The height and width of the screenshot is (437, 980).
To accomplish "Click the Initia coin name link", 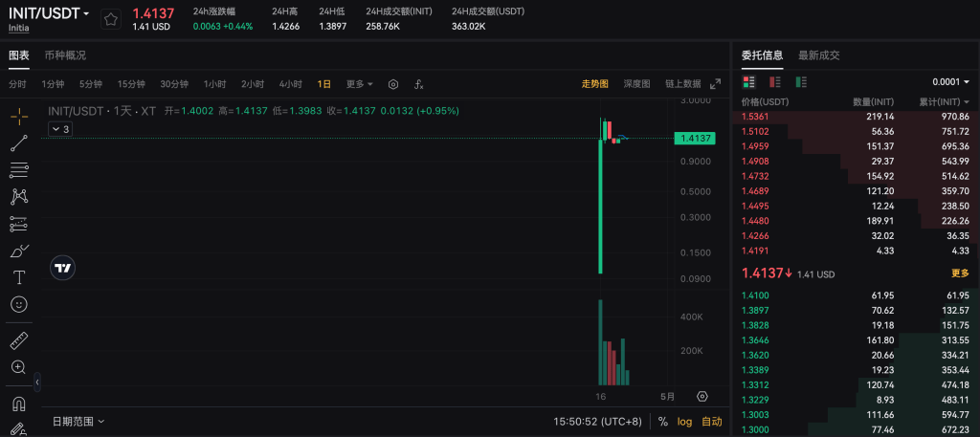I will point(18,28).
